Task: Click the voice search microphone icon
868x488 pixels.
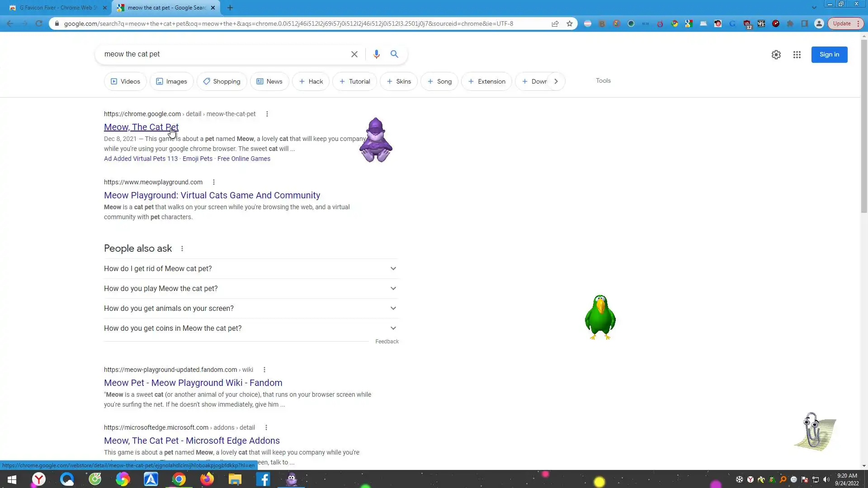Action: coord(376,54)
